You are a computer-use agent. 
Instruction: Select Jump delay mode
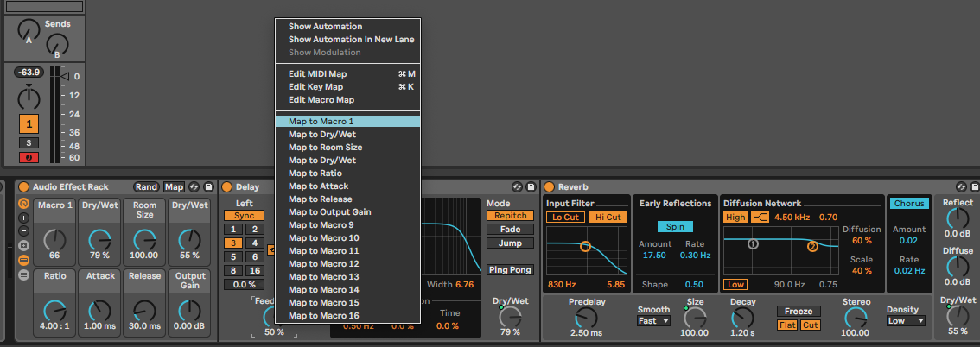(510, 243)
